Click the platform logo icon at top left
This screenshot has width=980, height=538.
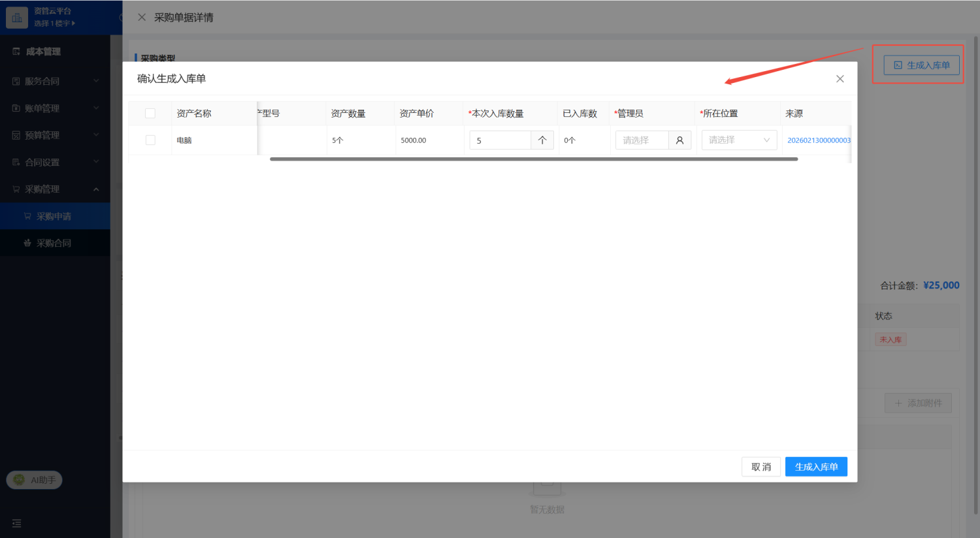[17, 18]
